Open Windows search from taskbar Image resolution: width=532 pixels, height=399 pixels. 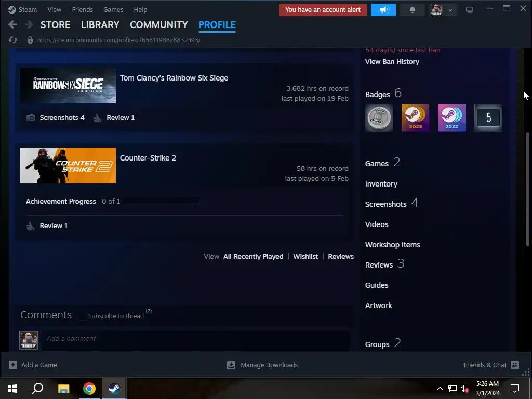37,389
